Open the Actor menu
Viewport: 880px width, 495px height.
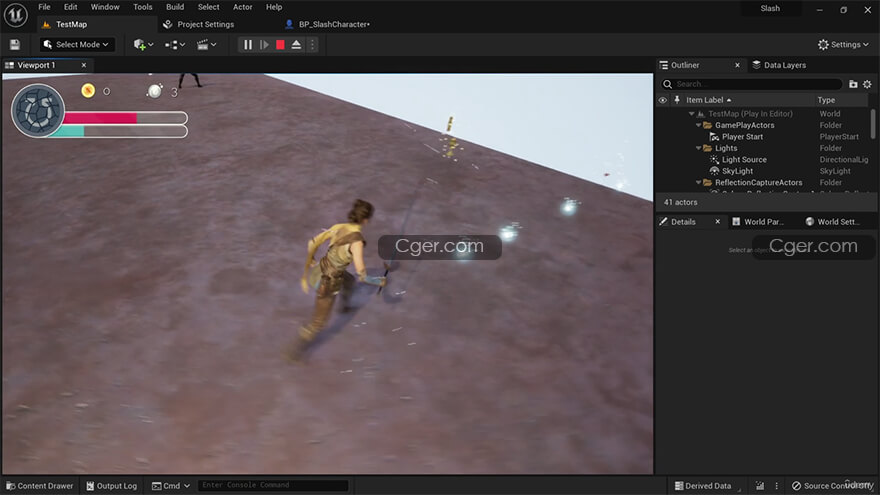coord(242,7)
